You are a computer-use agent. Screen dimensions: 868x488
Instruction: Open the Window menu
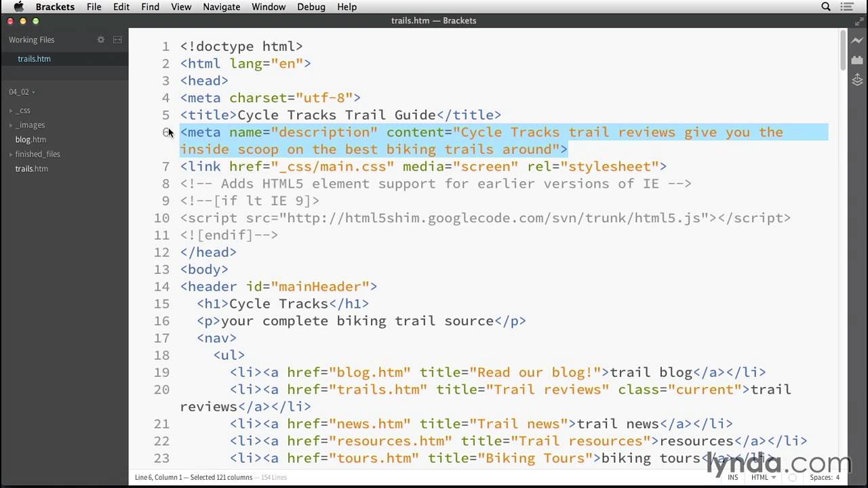[269, 7]
